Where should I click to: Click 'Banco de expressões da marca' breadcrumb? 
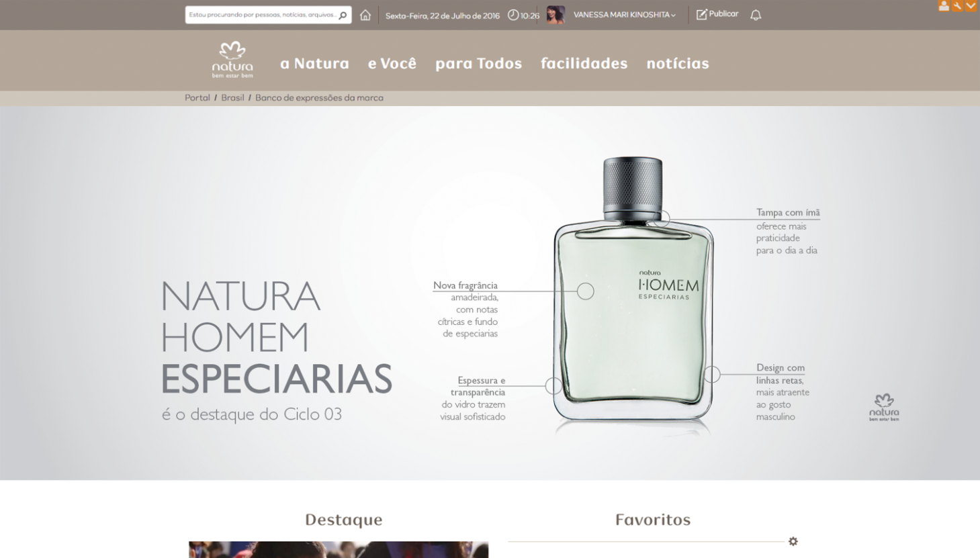coord(319,98)
